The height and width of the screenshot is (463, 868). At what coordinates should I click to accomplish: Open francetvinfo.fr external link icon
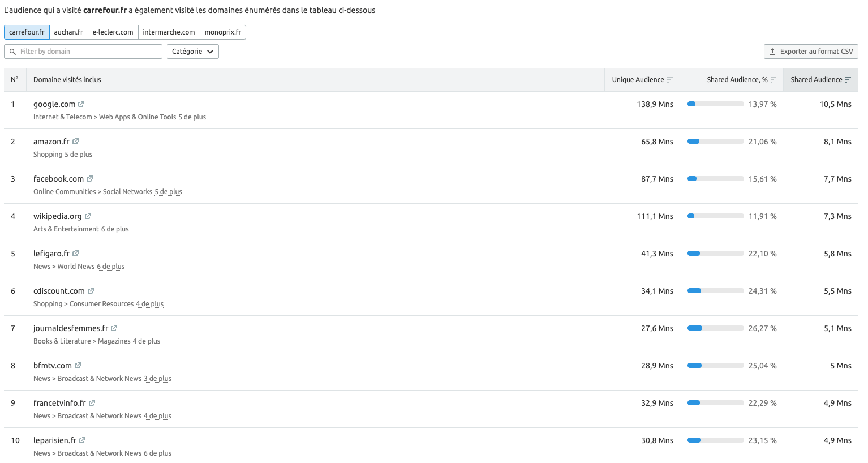coord(92,403)
